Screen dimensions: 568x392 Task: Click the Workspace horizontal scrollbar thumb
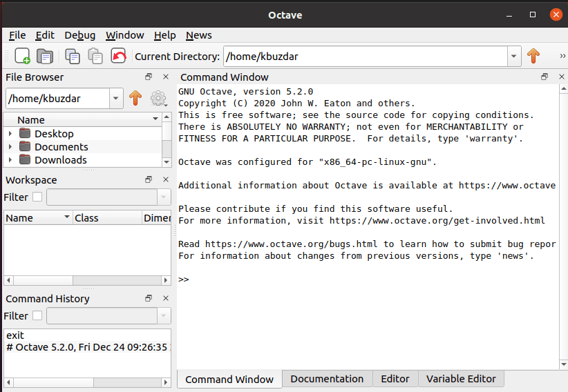(x=43, y=280)
